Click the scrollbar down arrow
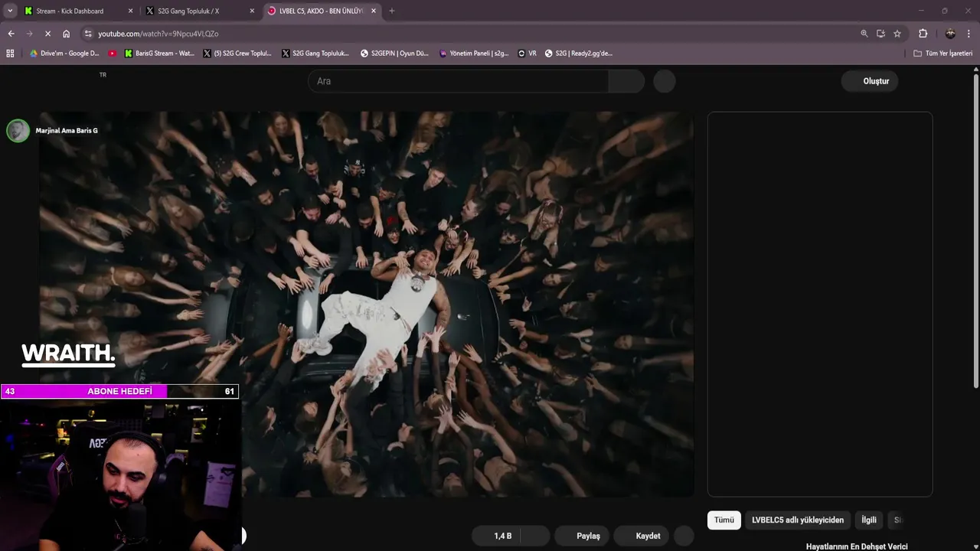The image size is (980, 551). click(975, 546)
